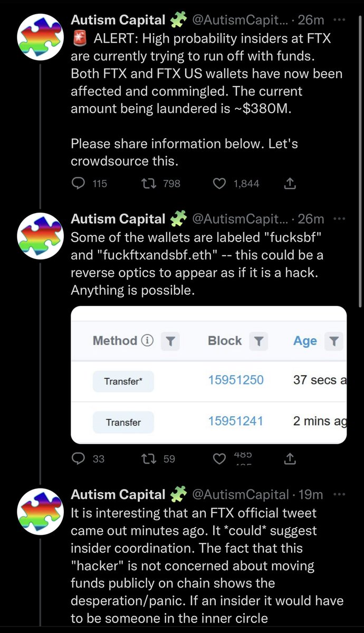Open more options on first tweet
This screenshot has height=633, width=364.
(341, 21)
